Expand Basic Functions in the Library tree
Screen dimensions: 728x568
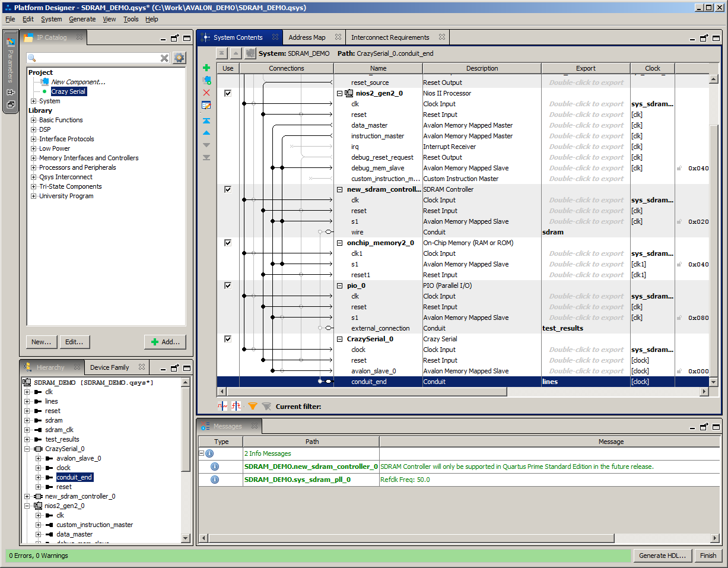tap(34, 120)
